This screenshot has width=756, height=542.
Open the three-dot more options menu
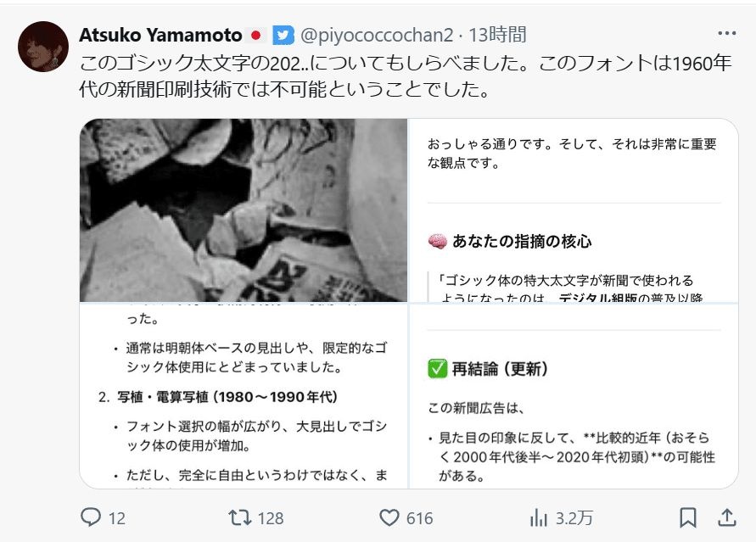pos(726,33)
